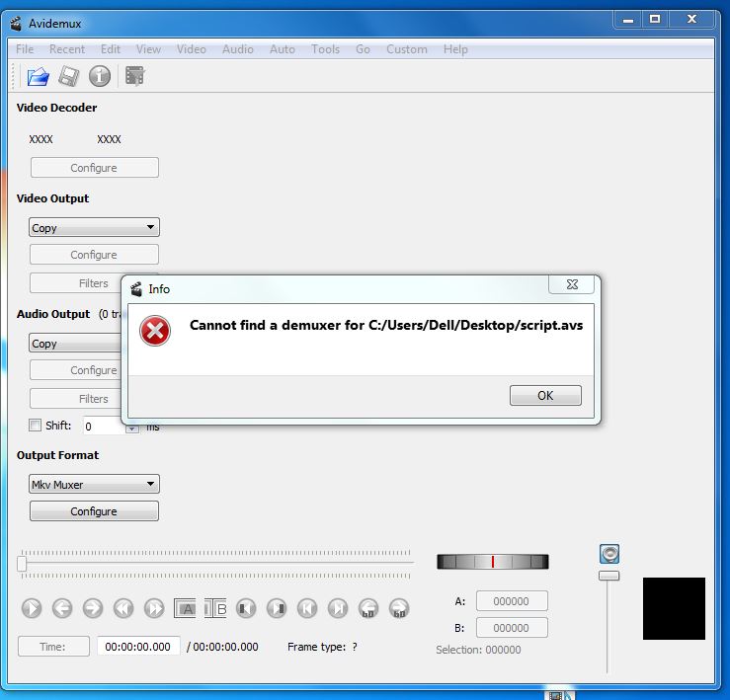Click the error message about script.avs
730x700 pixels.
[386, 325]
